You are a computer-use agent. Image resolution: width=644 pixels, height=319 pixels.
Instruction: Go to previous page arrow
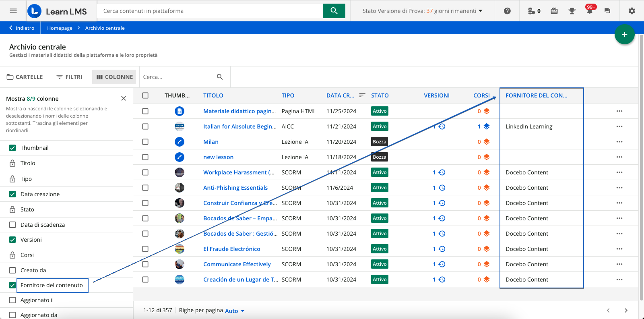pyautogui.click(x=608, y=310)
